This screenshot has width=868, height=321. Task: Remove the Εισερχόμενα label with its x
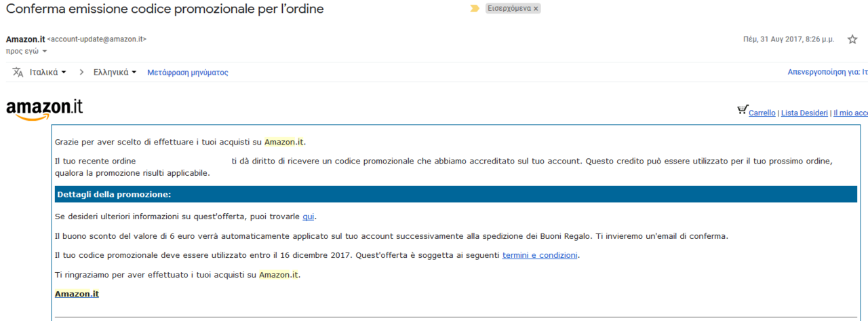(536, 9)
